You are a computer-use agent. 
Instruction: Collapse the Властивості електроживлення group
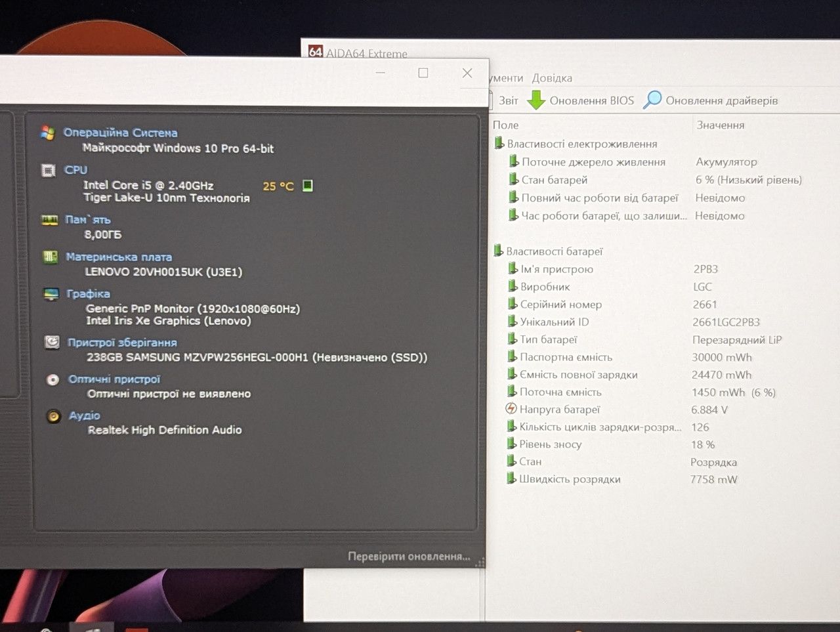[x=581, y=144]
